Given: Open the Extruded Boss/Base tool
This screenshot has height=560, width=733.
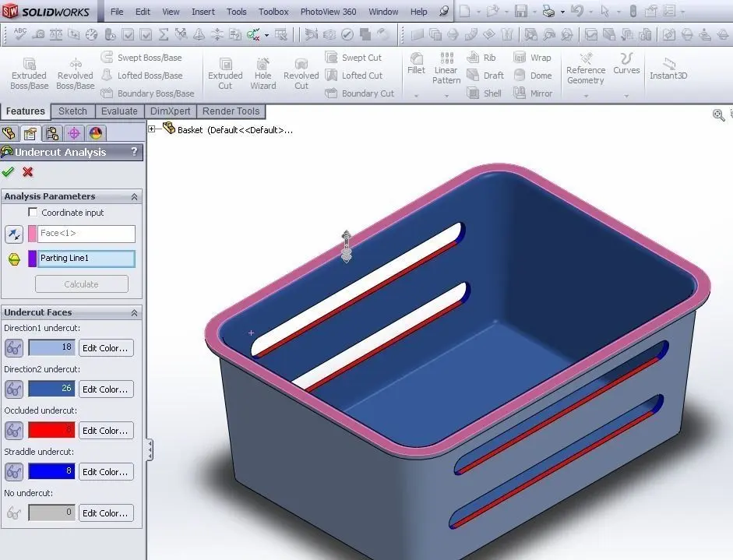Looking at the screenshot, I should click(x=29, y=73).
